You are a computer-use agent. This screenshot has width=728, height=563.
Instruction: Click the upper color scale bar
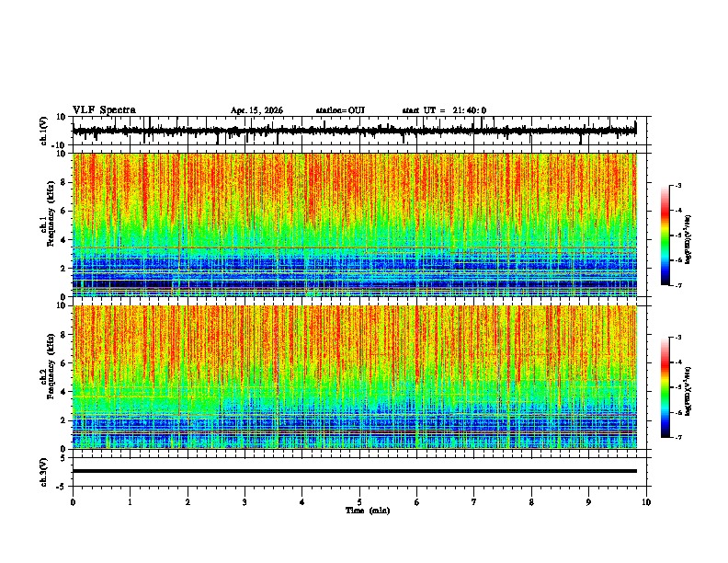pos(665,236)
